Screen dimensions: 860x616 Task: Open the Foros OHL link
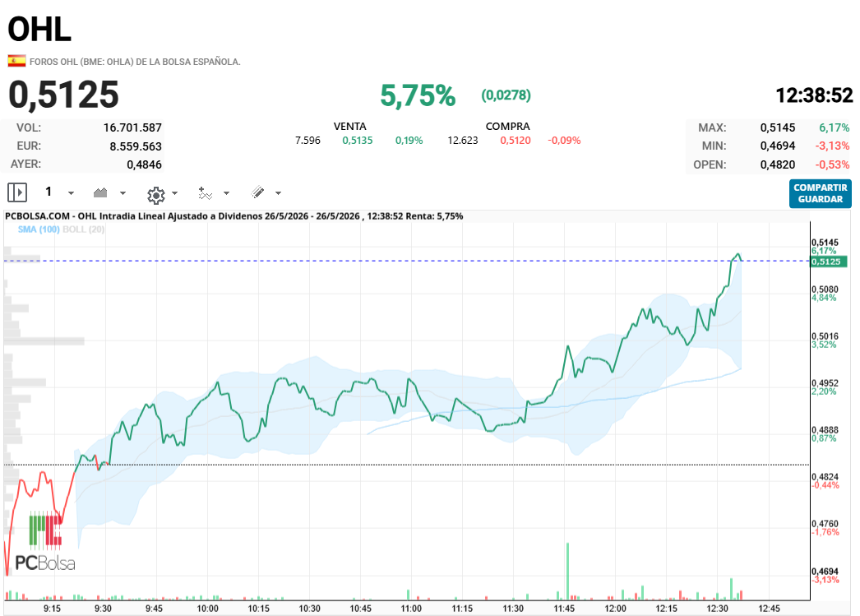(135, 62)
